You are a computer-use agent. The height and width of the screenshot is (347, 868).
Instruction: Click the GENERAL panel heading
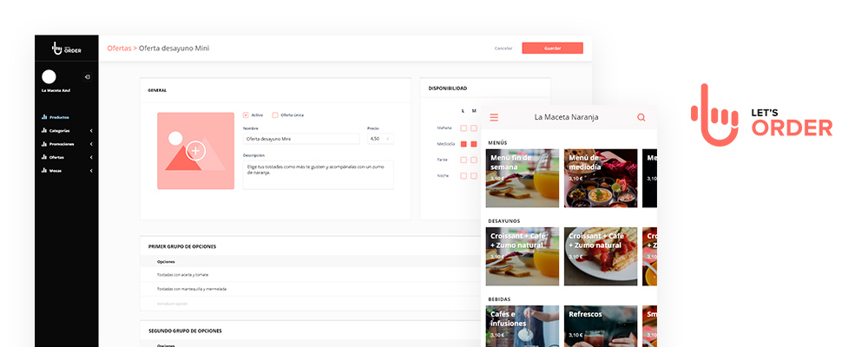157,90
